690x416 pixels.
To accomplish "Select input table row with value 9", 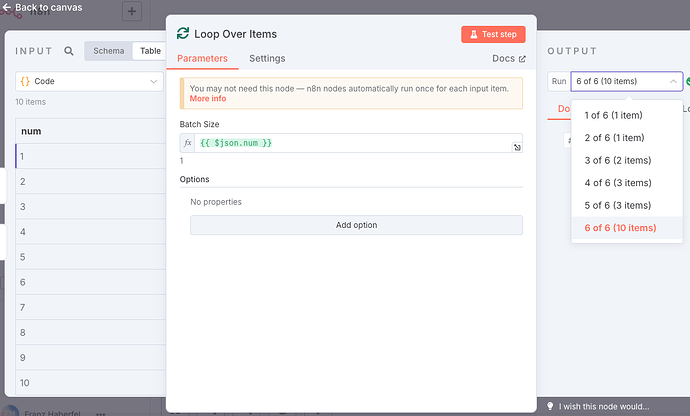I will (90, 357).
